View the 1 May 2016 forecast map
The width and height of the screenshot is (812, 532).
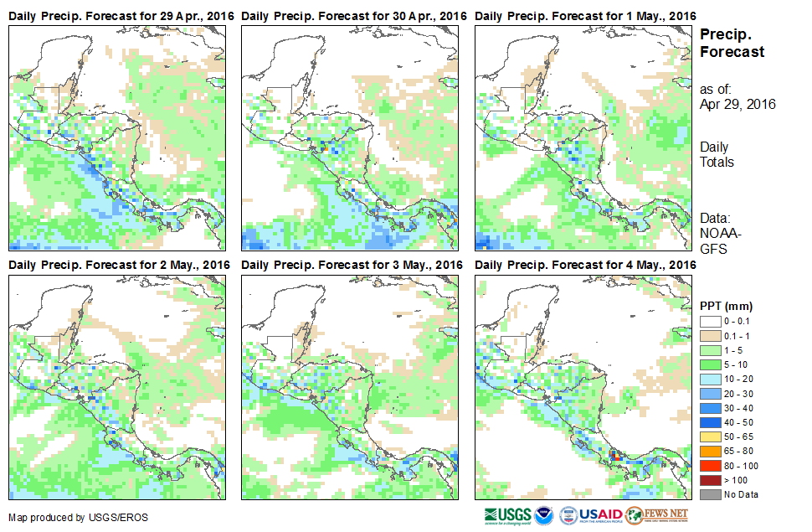583,137
